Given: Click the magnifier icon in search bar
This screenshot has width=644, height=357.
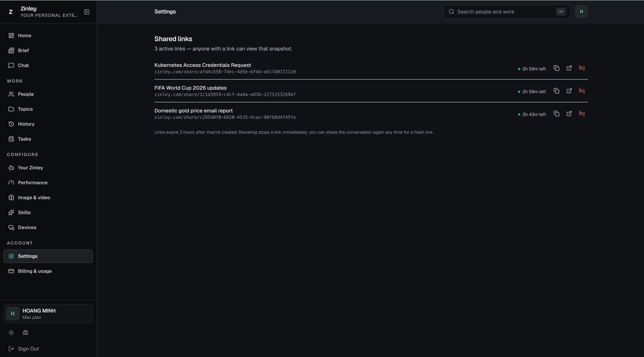Looking at the screenshot, I should [x=451, y=12].
